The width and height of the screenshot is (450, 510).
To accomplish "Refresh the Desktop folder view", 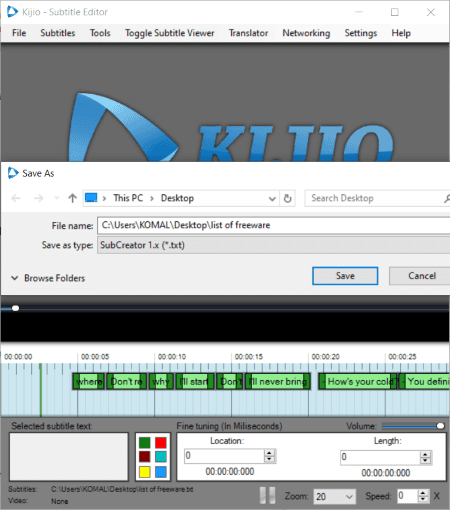I will (x=287, y=199).
